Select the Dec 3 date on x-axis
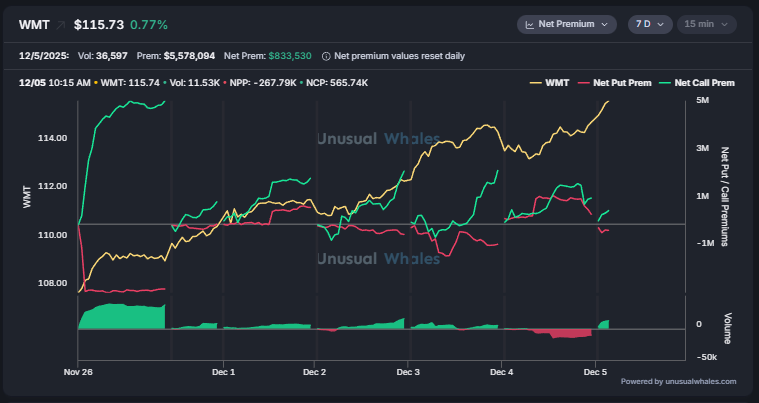 408,372
